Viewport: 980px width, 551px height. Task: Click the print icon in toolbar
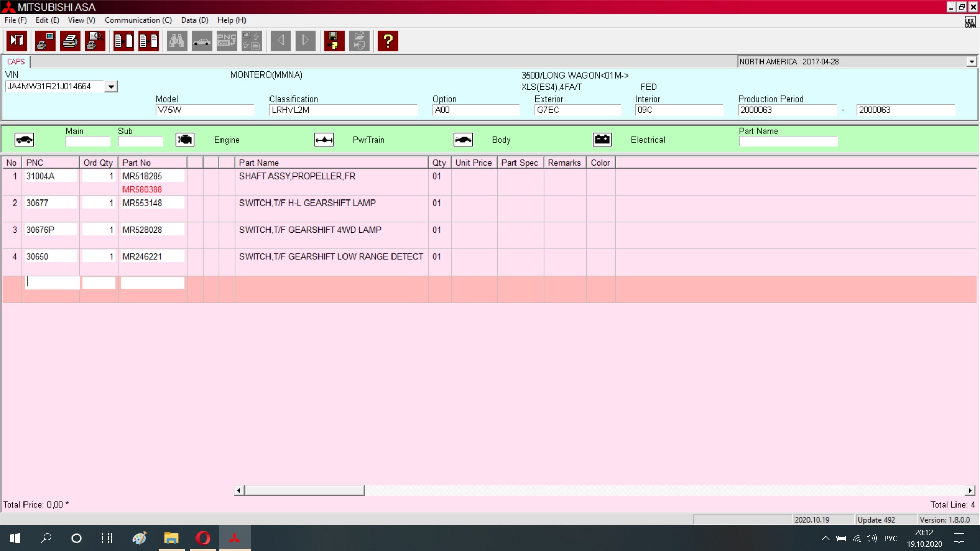[70, 41]
